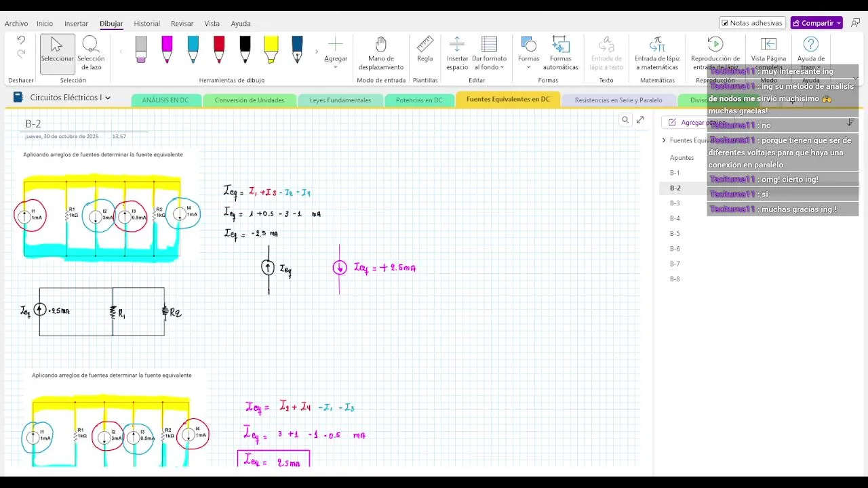Open page B-5 in list
This screenshot has width=868, height=488.
point(675,234)
